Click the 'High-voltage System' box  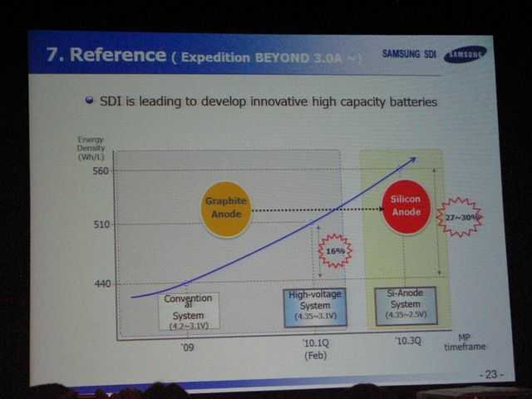point(315,307)
